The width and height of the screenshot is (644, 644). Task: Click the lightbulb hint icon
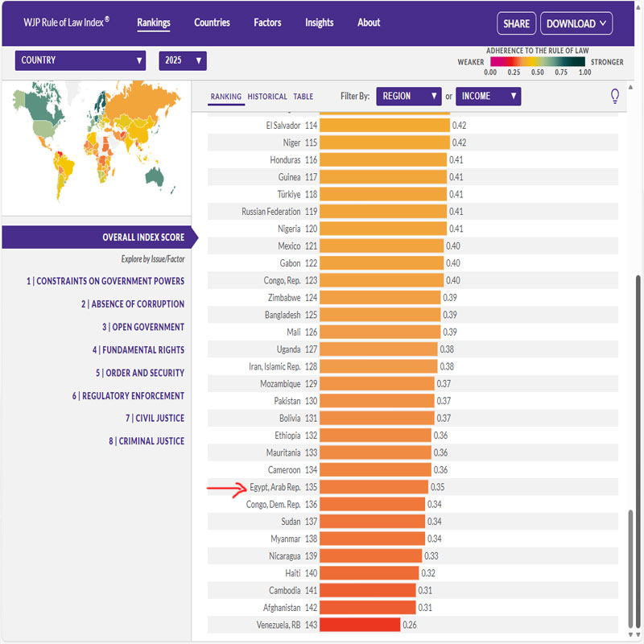tap(615, 97)
